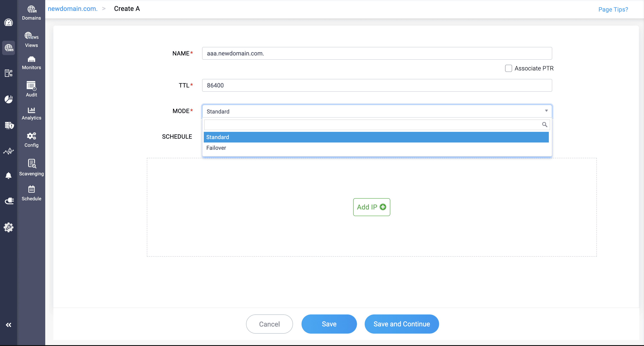Screen dimensions: 644x346
Task: Select Standard mode option
Action: [217, 137]
